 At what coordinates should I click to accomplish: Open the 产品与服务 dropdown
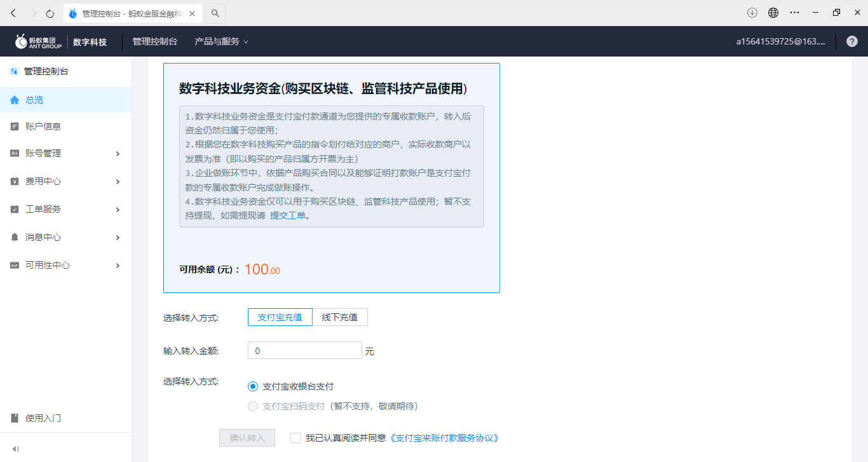coord(221,41)
